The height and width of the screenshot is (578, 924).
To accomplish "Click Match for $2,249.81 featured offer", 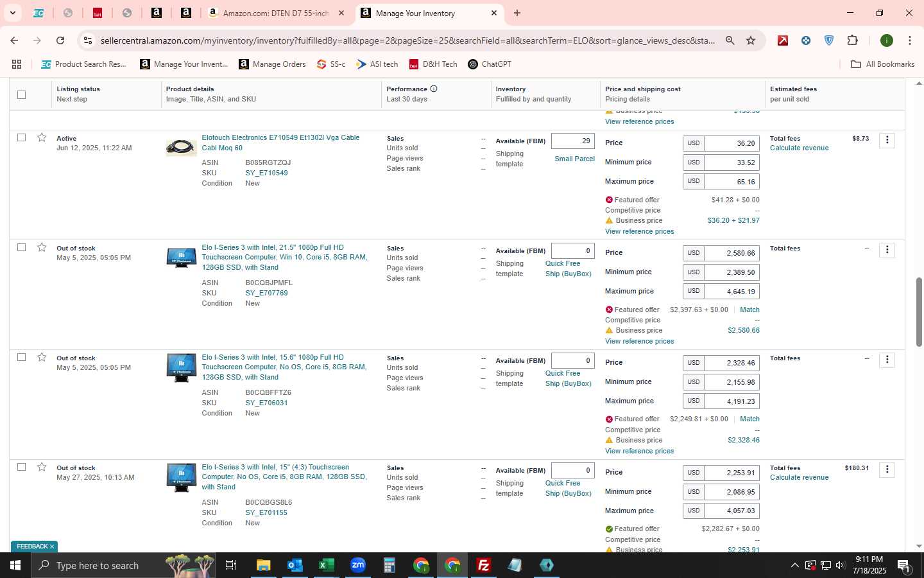I will tap(749, 419).
